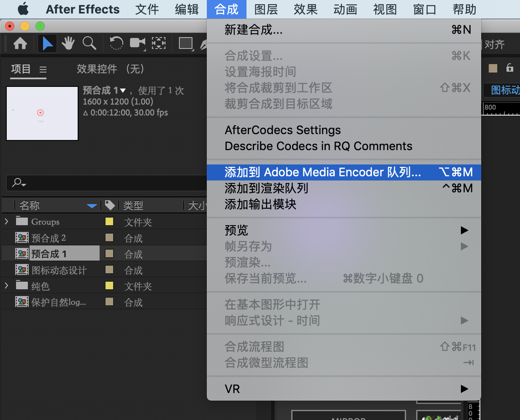Click the 预合成 1 composition icon
The height and width of the screenshot is (420, 520).
coord(22,254)
